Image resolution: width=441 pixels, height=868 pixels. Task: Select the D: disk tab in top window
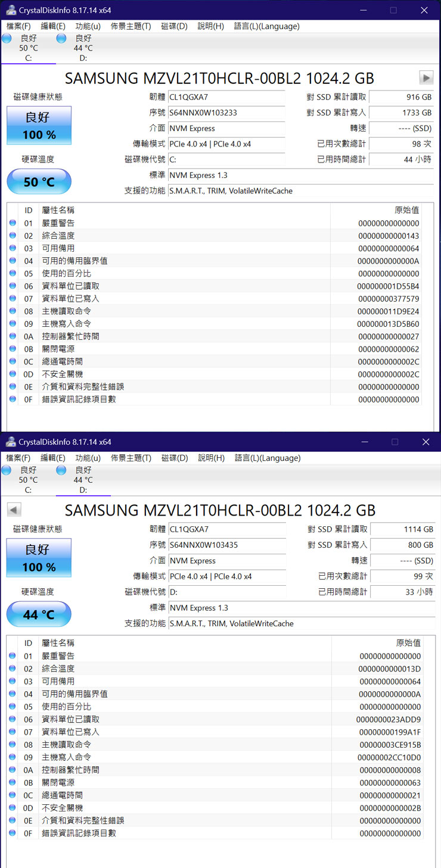coord(82,48)
